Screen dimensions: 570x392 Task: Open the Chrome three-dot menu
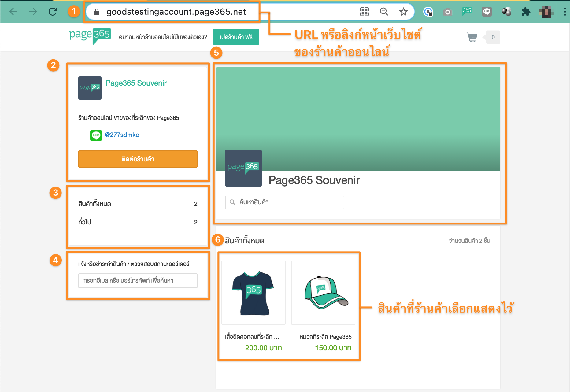[565, 12]
